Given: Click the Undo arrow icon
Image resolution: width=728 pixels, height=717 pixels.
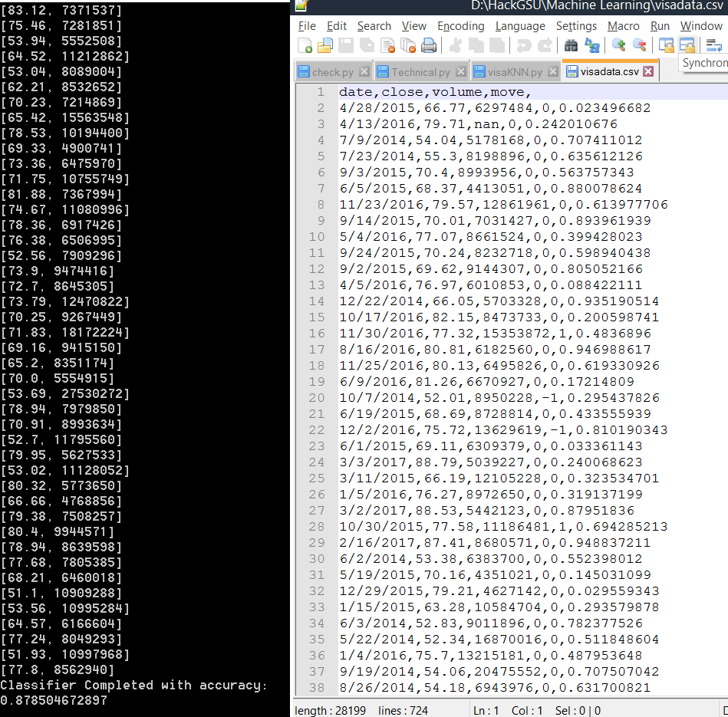Looking at the screenshot, I should [524, 45].
